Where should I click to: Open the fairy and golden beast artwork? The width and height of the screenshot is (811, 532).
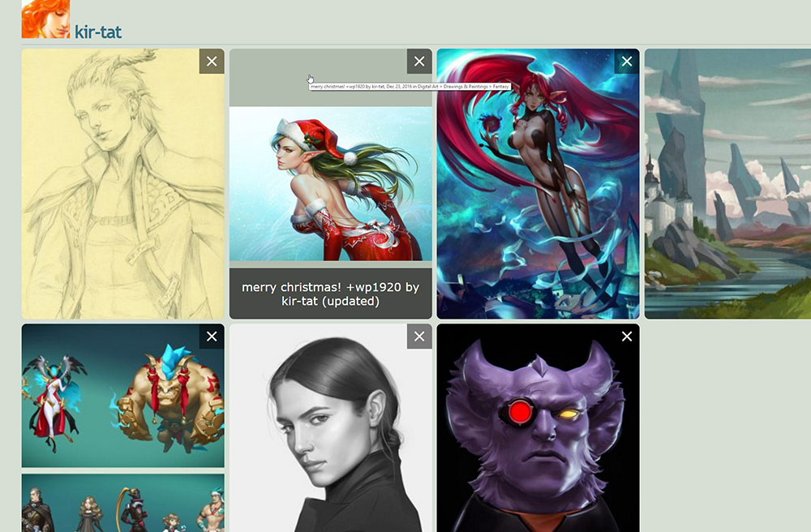(123, 396)
